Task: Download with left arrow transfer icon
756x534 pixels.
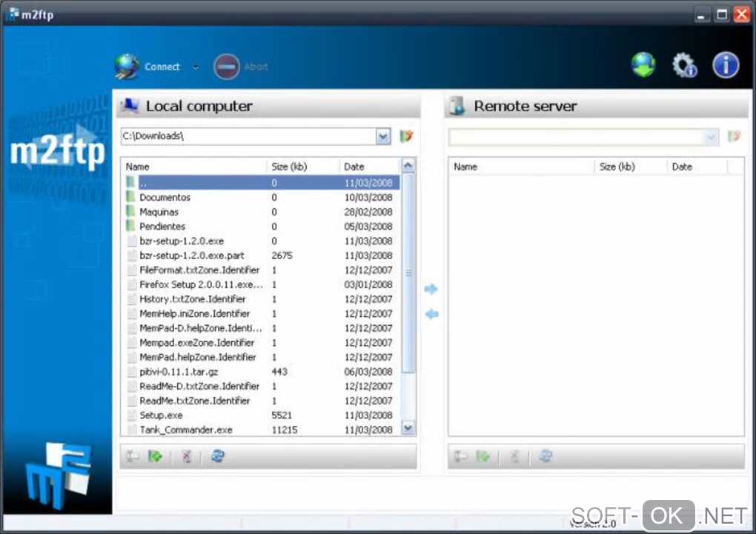Action: 431,314
